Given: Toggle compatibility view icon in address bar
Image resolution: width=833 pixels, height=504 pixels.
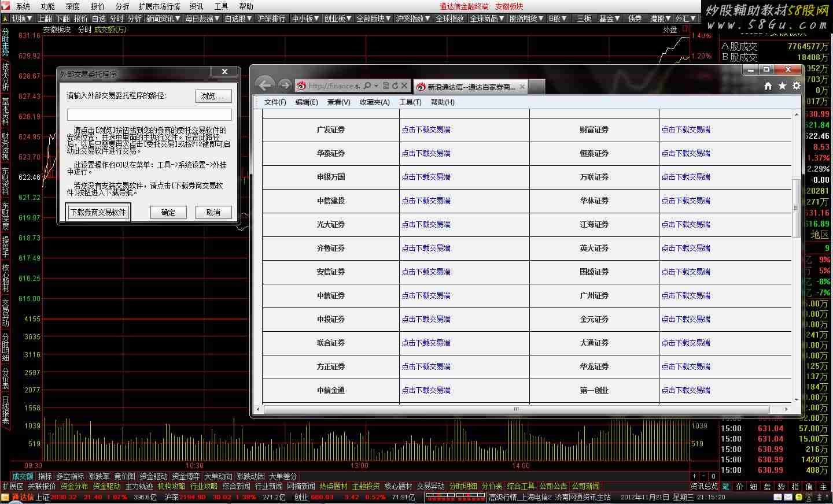Looking at the screenshot, I should [x=386, y=86].
